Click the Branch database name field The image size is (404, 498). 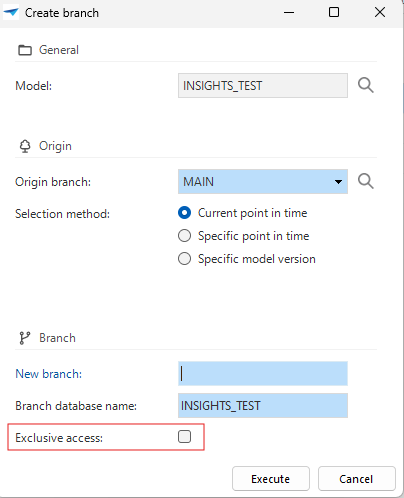pos(263,405)
